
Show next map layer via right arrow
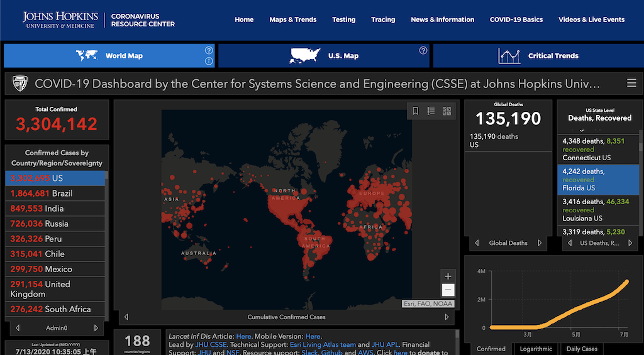click(x=447, y=317)
